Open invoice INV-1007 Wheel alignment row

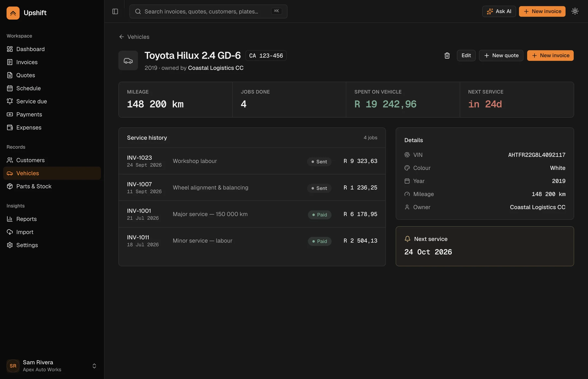pos(252,188)
